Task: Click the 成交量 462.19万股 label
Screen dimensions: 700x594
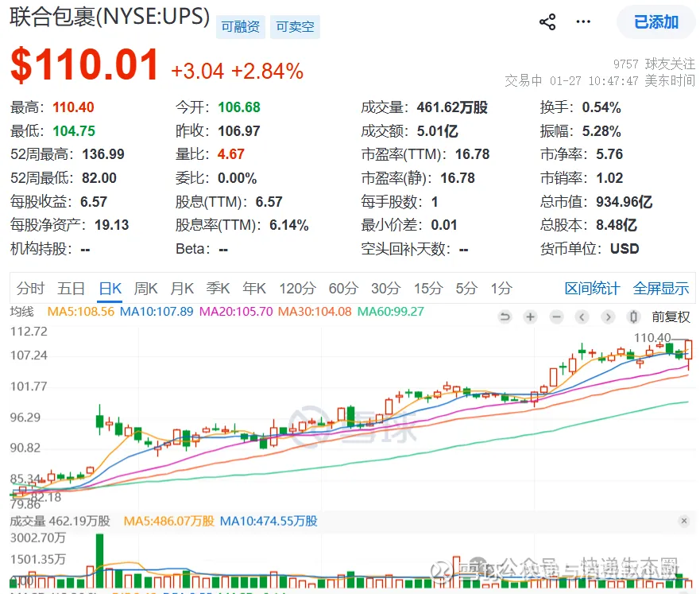Action: pos(60,521)
